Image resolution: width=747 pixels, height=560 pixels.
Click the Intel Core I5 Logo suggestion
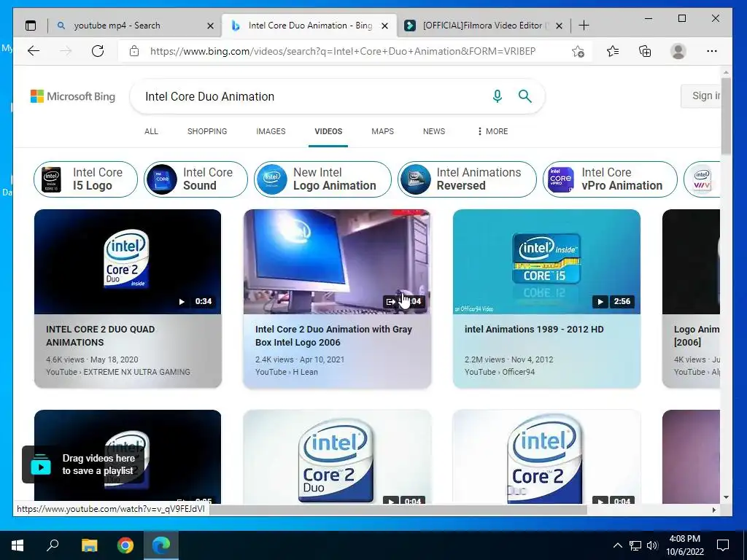[x=86, y=179]
